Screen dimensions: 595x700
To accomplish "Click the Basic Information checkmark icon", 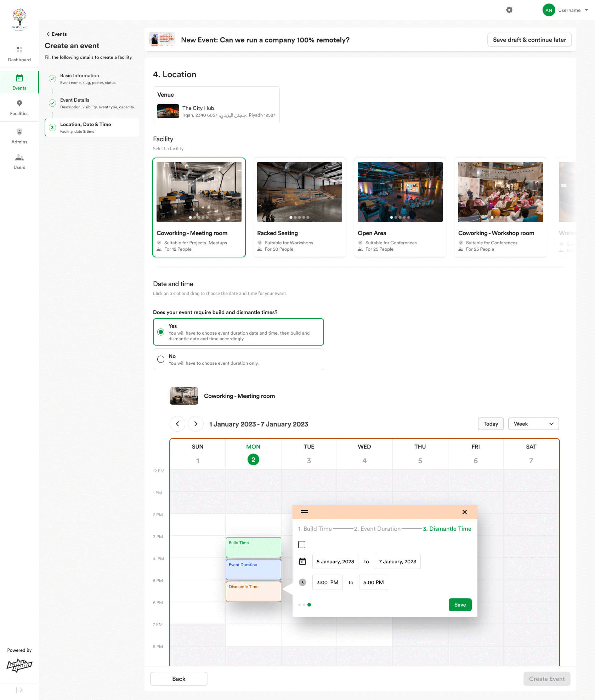I will pyautogui.click(x=52, y=78).
